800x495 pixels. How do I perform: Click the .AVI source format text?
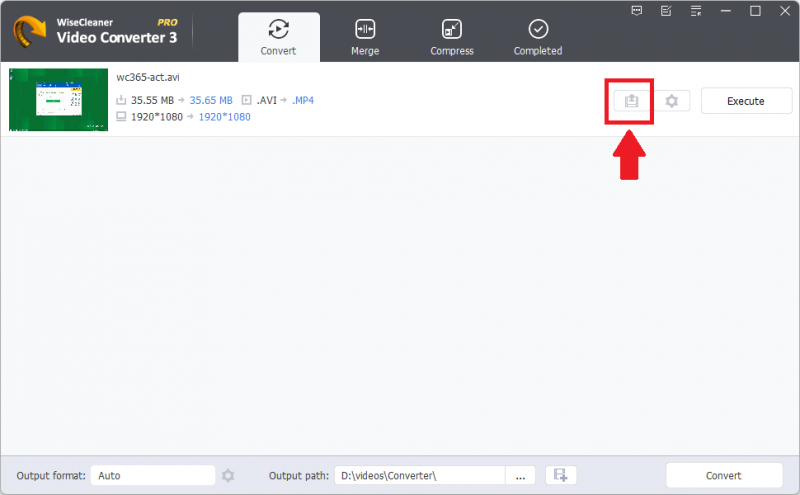point(266,101)
